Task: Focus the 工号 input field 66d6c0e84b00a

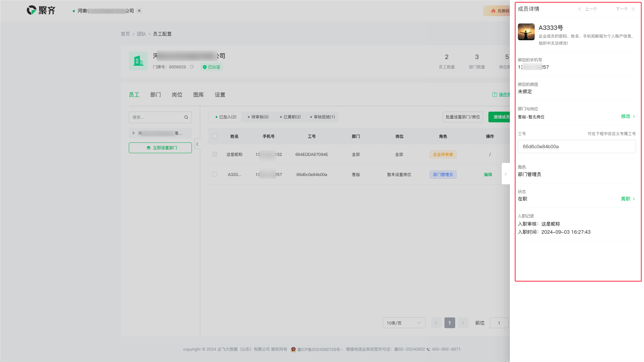Action: tap(577, 146)
